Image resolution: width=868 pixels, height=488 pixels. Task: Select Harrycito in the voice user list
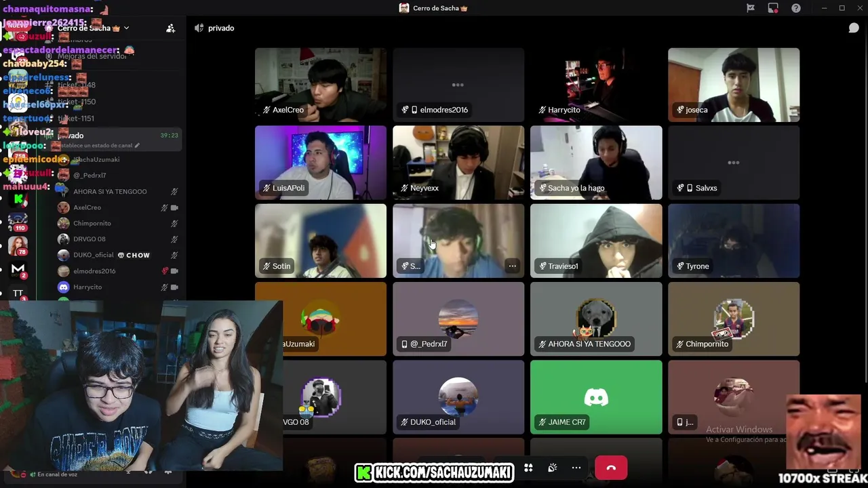87,287
